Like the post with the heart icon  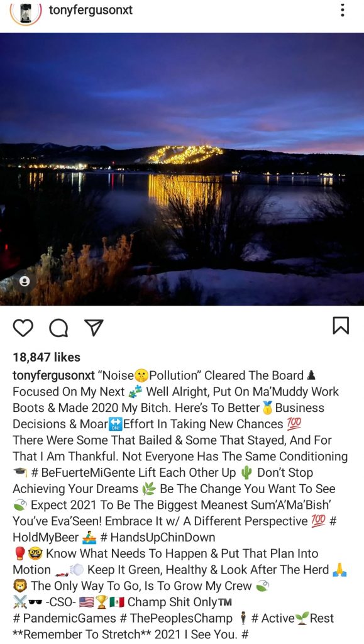point(23,327)
